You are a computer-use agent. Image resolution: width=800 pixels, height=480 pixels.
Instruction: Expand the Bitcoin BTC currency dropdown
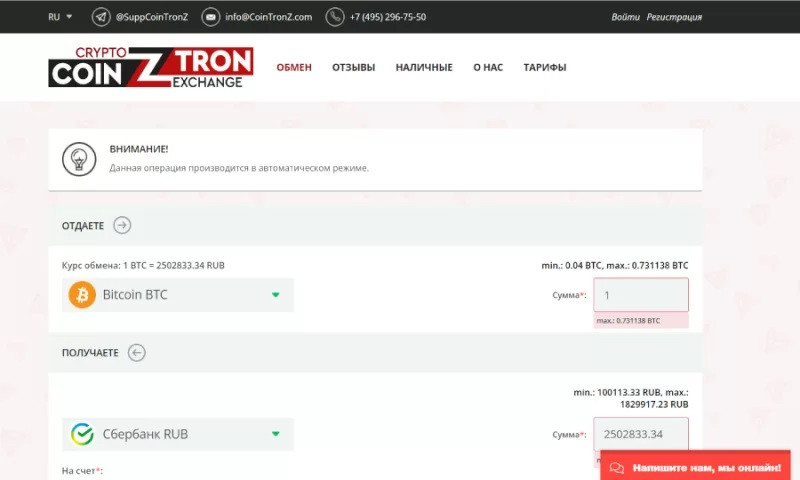click(275, 295)
